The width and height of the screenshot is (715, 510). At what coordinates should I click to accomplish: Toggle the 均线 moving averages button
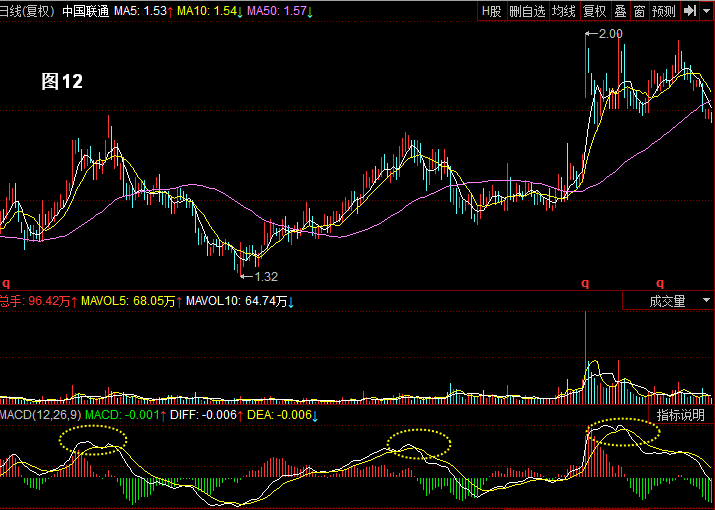pos(564,11)
